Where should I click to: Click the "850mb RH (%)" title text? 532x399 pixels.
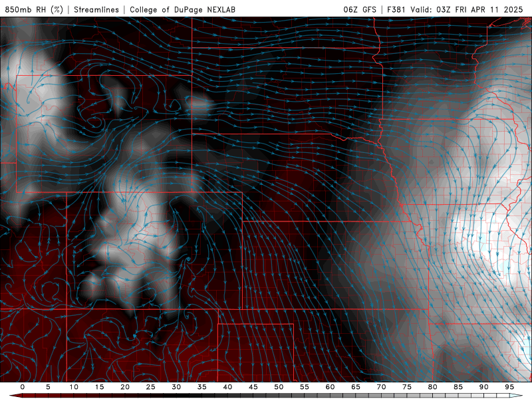click(34, 9)
